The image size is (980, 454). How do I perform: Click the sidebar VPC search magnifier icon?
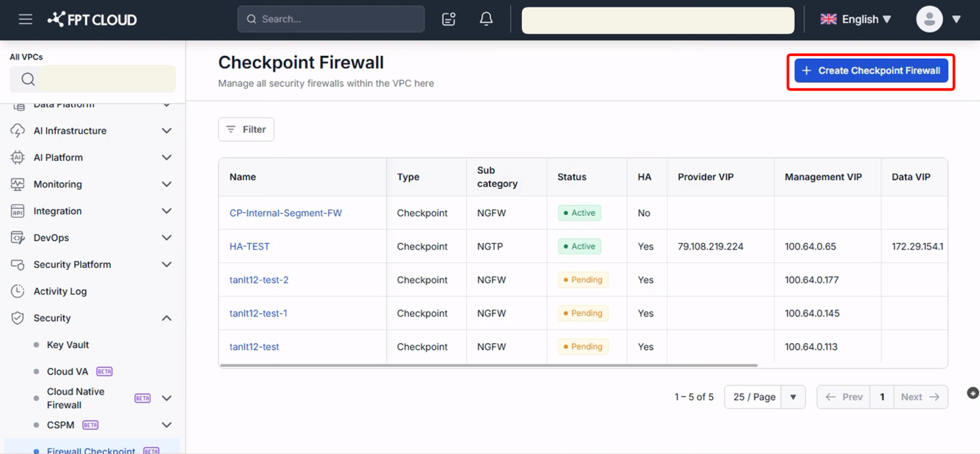tap(28, 79)
